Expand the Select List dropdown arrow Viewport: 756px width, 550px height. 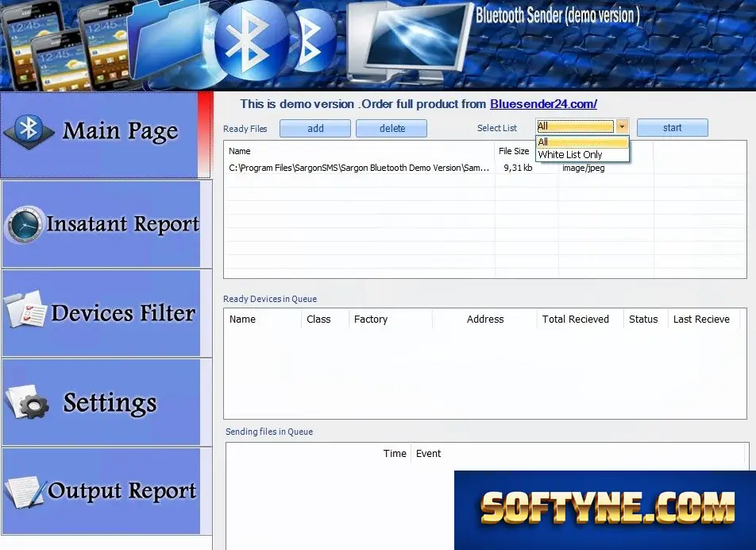pos(622,126)
